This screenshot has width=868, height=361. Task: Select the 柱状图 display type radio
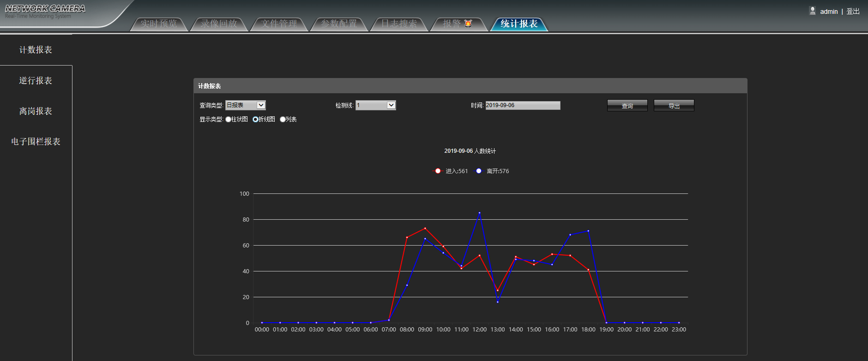228,120
